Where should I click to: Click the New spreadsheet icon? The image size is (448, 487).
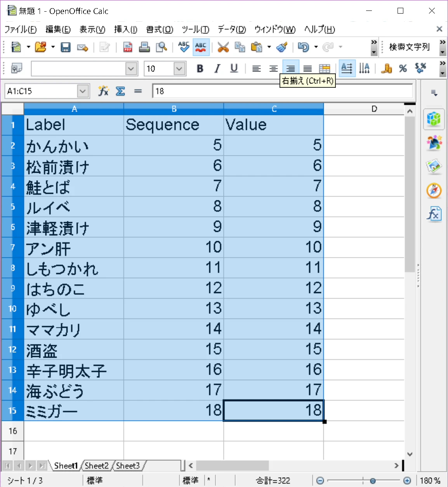pos(16,47)
